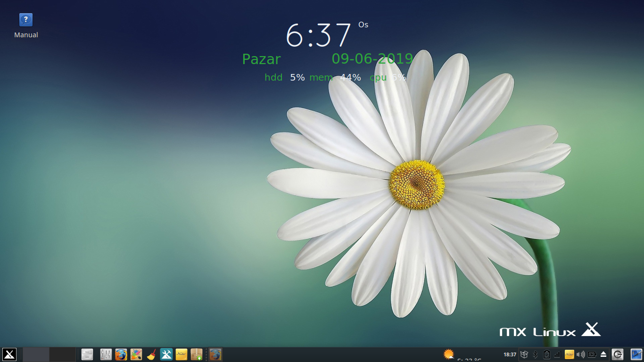The width and height of the screenshot is (644, 362).
Task: Launch Firefox from the panel launcher
Action: [121, 354]
